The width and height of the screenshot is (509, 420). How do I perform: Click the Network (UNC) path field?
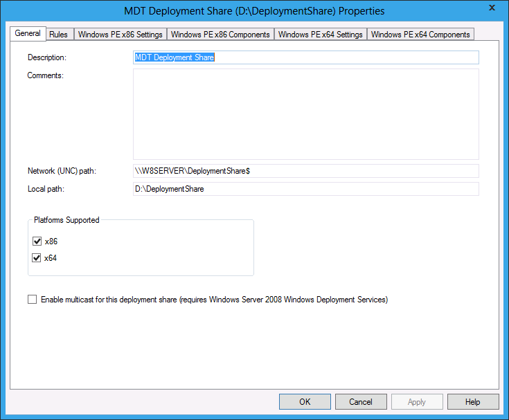coord(305,171)
